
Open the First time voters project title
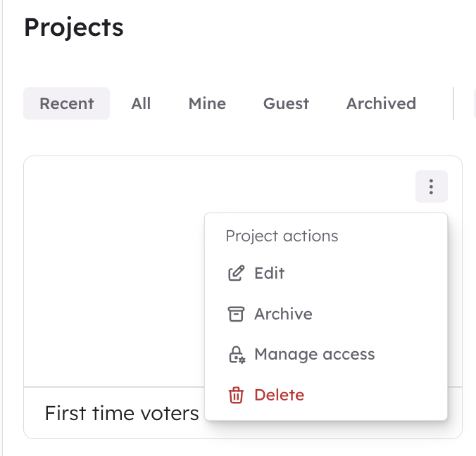tap(121, 413)
